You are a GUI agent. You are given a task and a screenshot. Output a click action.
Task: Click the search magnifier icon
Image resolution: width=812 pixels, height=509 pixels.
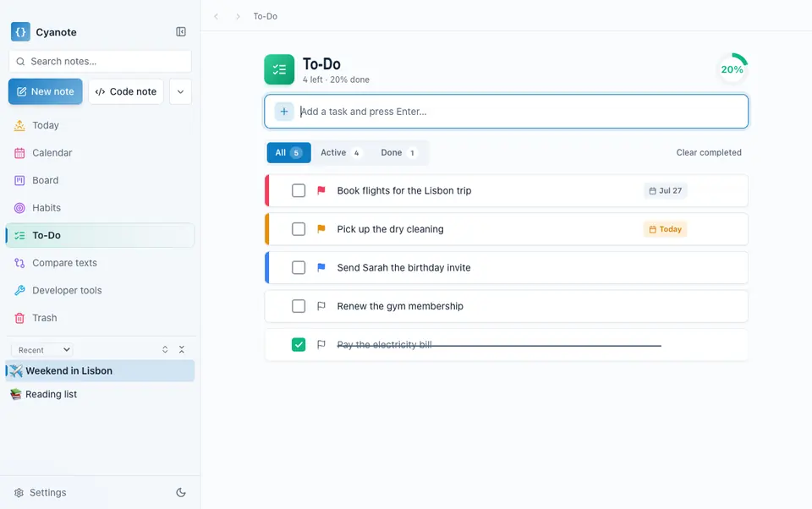(20, 62)
